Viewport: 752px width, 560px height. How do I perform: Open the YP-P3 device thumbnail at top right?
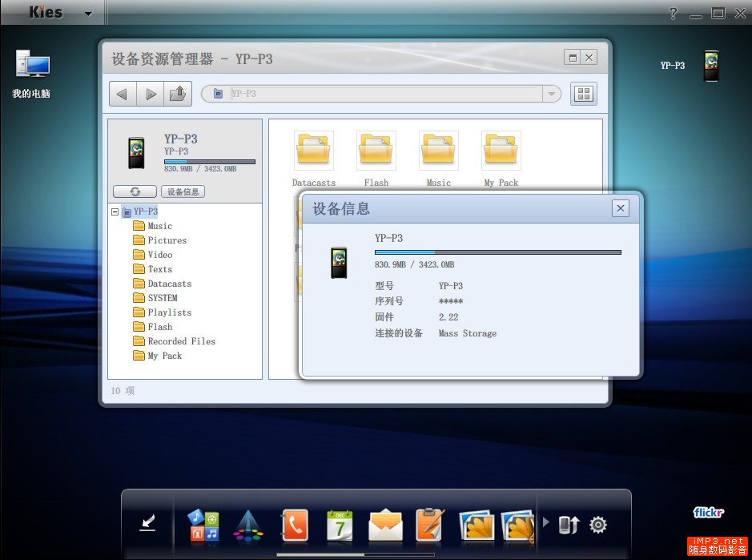(710, 65)
